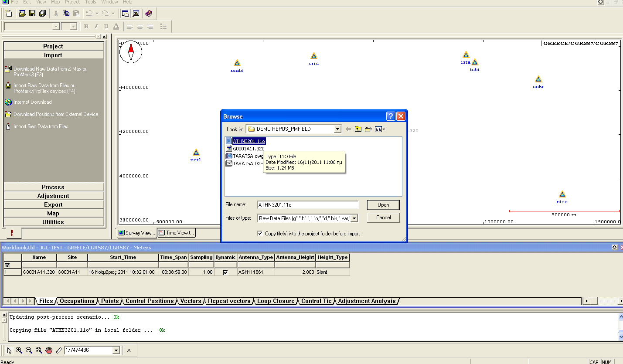
Task: Switch to the Vectors tab
Action: pyautogui.click(x=191, y=301)
